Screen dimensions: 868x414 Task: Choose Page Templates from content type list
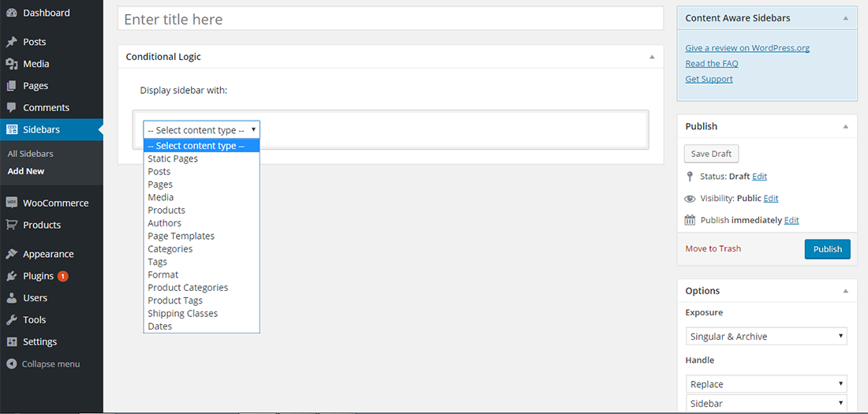click(181, 236)
